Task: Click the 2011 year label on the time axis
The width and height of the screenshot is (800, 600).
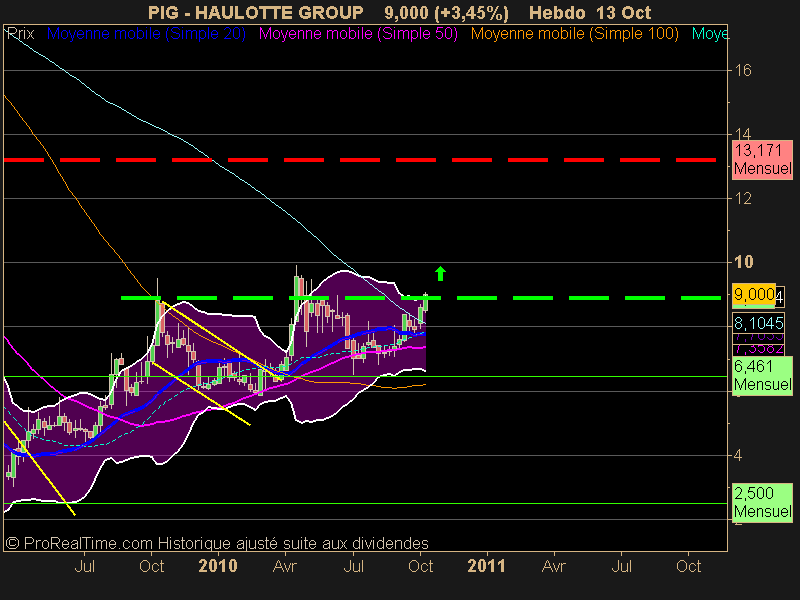Action: point(486,566)
